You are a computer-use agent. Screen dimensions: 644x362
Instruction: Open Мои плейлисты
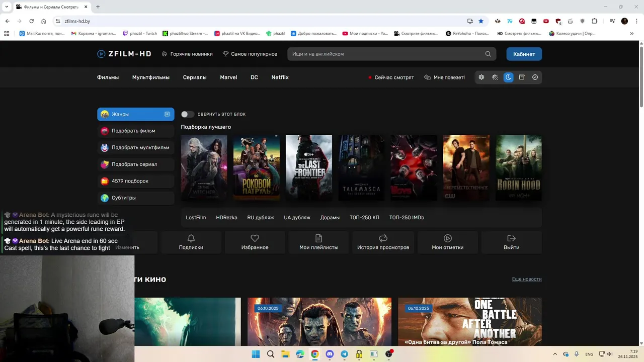coord(318,242)
